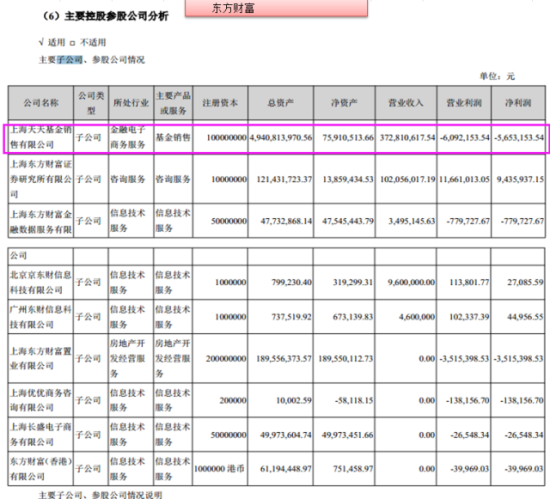Screen dimensions: 550x499
Task: Click registered capital 200000000
Action: (226, 359)
